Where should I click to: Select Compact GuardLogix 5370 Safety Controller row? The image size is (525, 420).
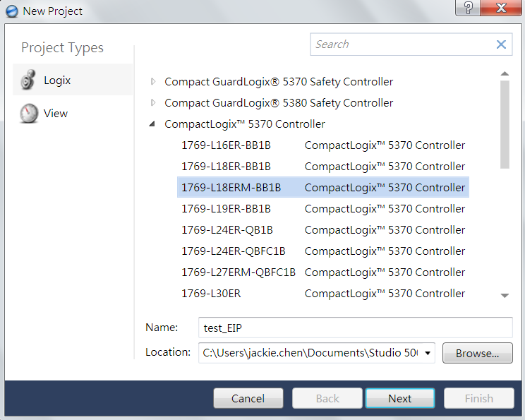point(279,82)
